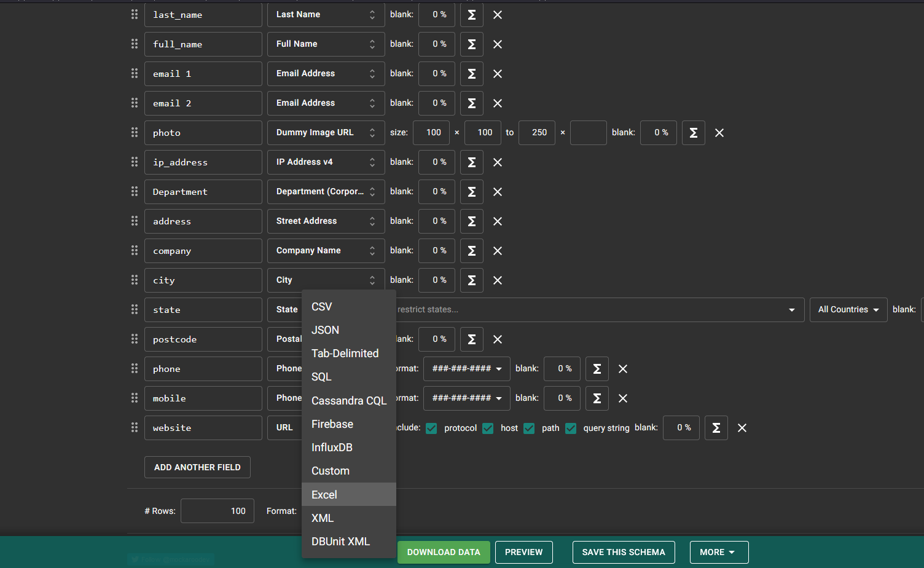Click the DOWNLOAD DATA button

(444, 552)
